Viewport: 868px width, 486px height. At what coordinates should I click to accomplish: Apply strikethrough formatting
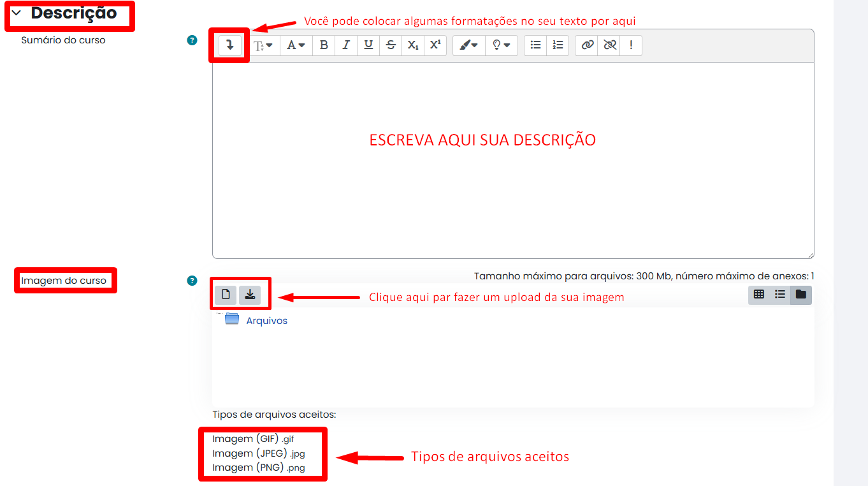pos(391,45)
